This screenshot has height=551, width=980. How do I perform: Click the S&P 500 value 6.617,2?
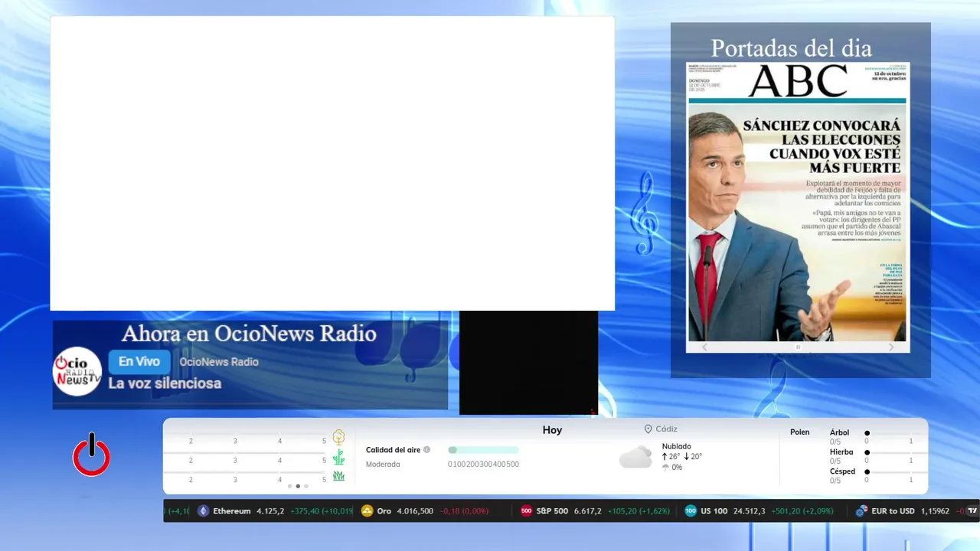[587, 511]
